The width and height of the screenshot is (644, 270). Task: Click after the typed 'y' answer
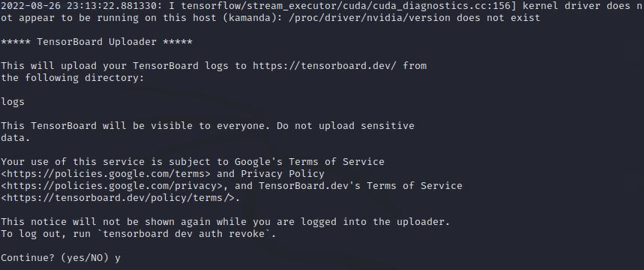122,258
